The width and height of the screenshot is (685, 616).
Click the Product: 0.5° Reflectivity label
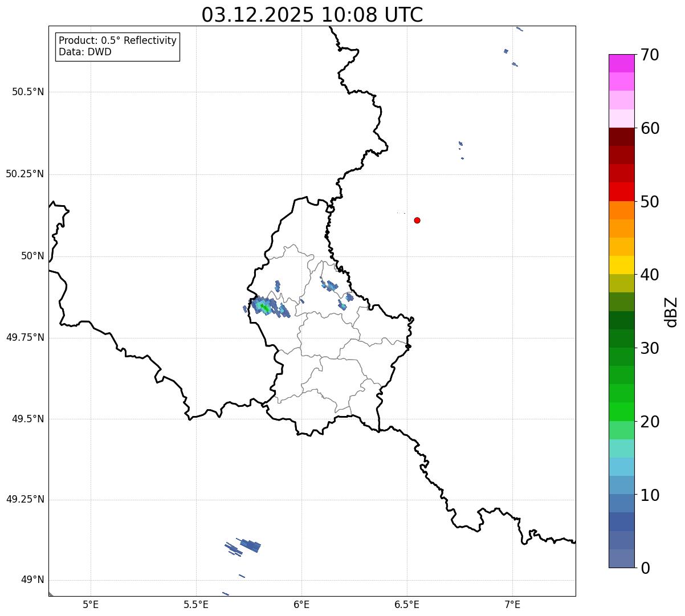click(118, 41)
